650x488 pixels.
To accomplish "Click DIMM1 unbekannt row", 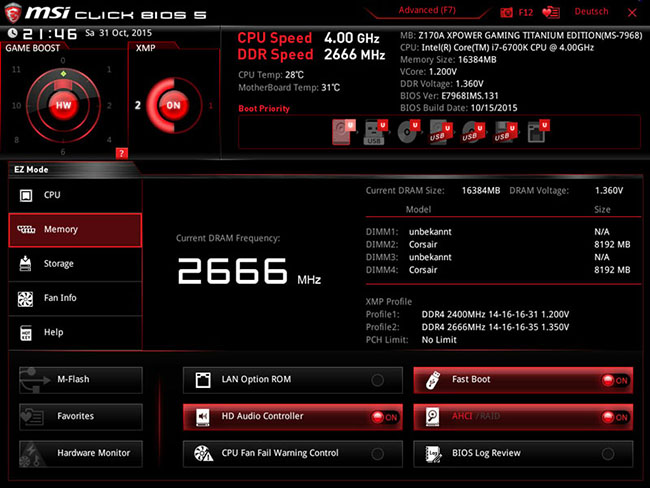I will click(498, 232).
